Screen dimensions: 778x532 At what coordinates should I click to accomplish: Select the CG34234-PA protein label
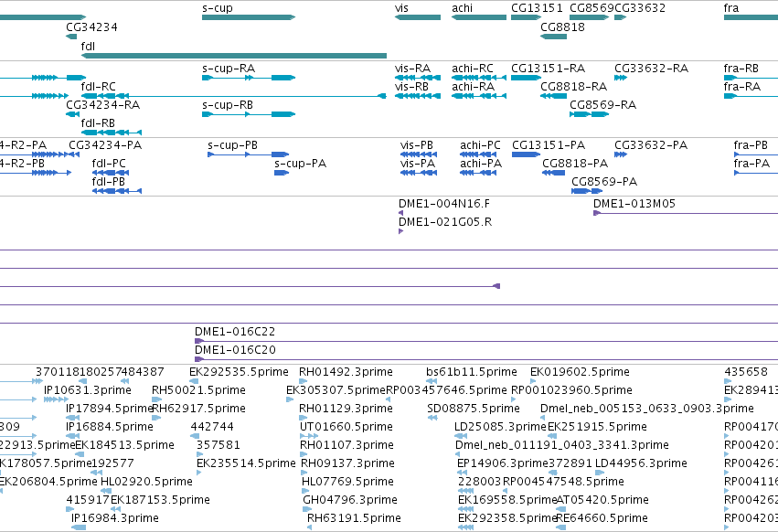105,145
